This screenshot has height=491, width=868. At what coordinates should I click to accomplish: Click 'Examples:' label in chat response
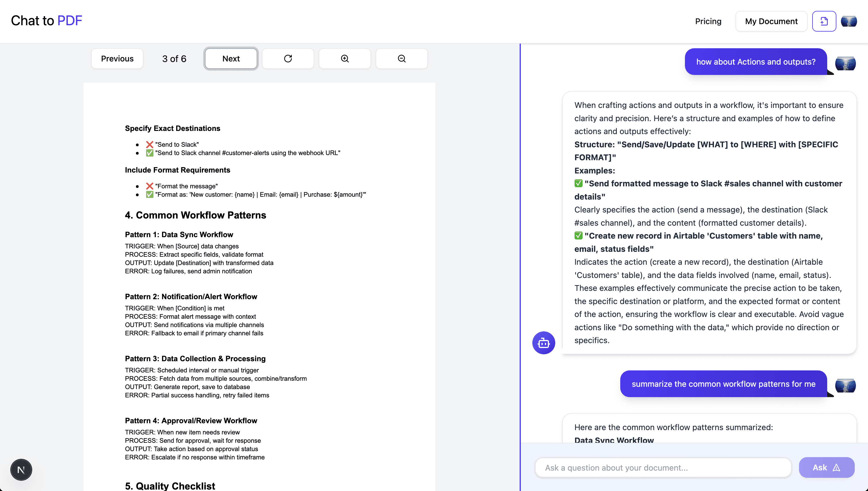(x=595, y=170)
